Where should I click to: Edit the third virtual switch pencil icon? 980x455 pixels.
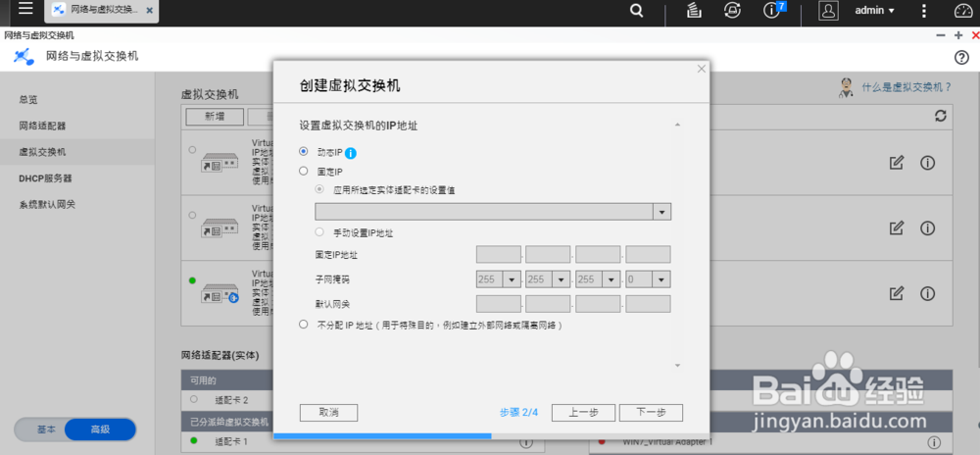click(897, 293)
